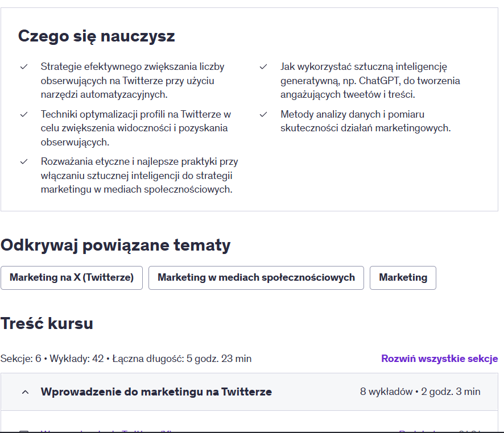Collapse the Wprowadzenie do marketingu na Twitterze section
The width and height of the screenshot is (504, 433).
point(249,392)
